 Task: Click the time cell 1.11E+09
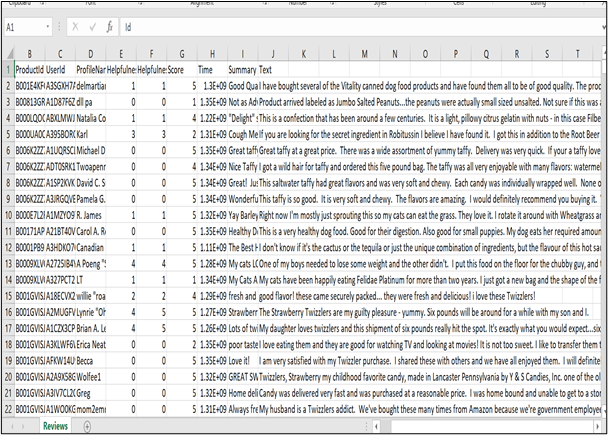click(x=212, y=248)
